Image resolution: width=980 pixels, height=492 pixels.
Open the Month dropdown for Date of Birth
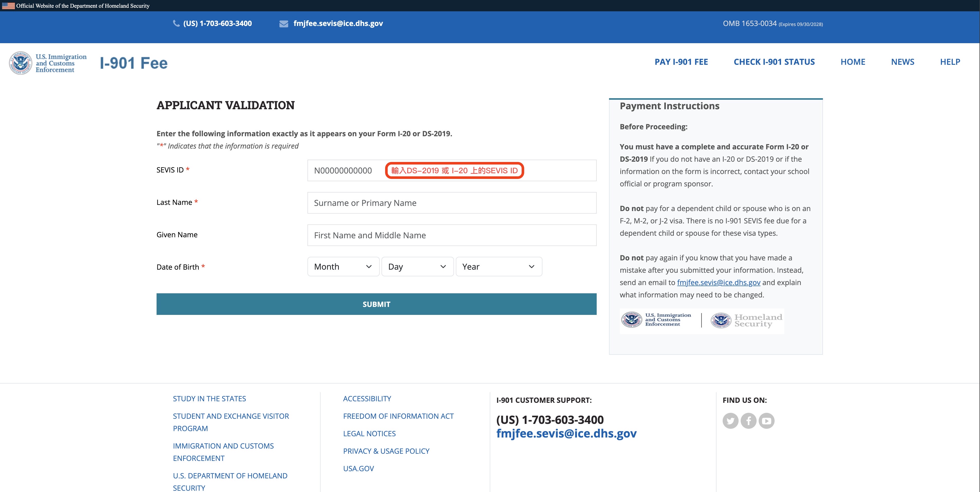coord(343,267)
